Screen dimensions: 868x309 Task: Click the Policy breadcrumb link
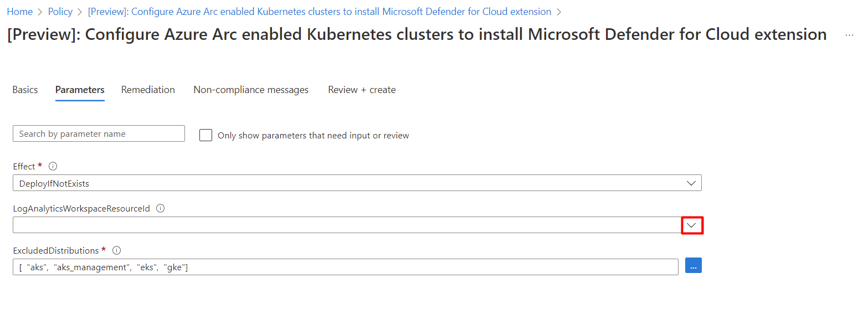click(x=60, y=12)
